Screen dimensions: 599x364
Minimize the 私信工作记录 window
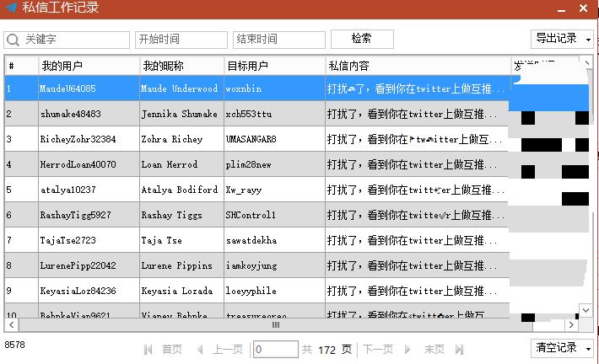click(559, 8)
